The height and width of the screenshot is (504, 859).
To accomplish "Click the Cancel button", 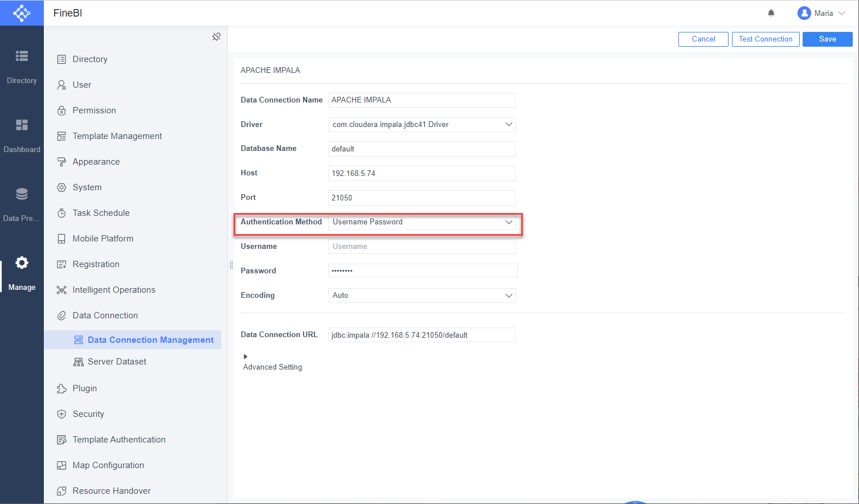I will 703,39.
